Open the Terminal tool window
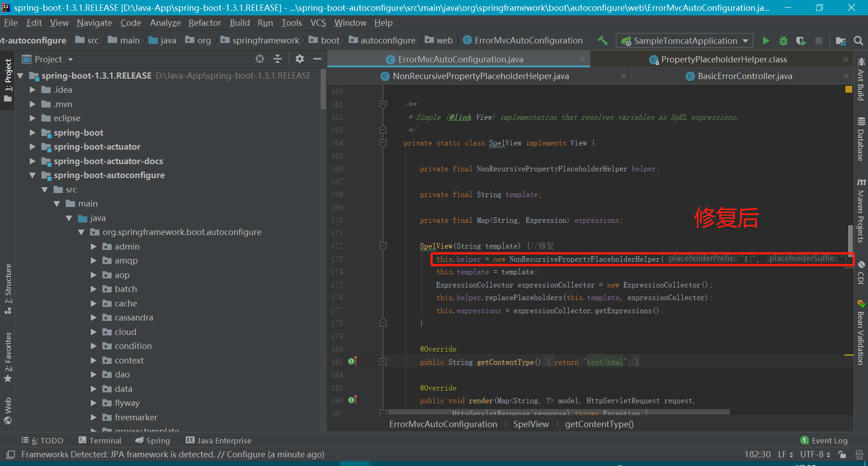This screenshot has width=868, height=466. (x=100, y=440)
